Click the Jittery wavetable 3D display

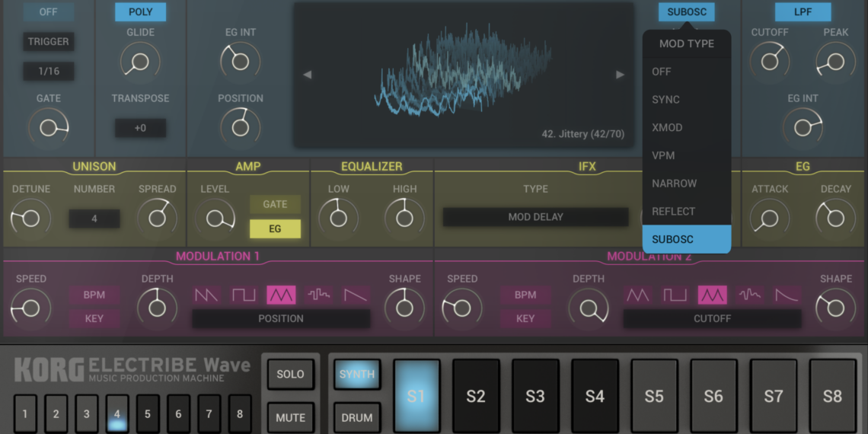[464, 75]
